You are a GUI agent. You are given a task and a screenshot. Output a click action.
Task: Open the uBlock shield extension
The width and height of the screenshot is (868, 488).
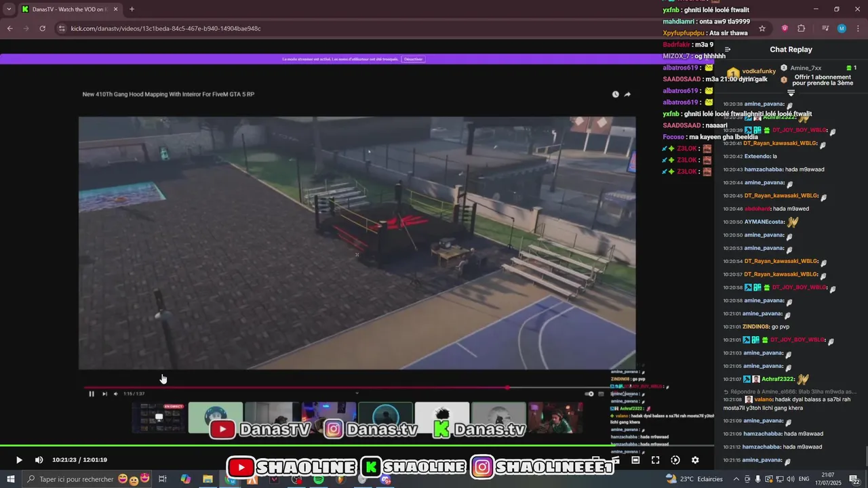tap(785, 28)
